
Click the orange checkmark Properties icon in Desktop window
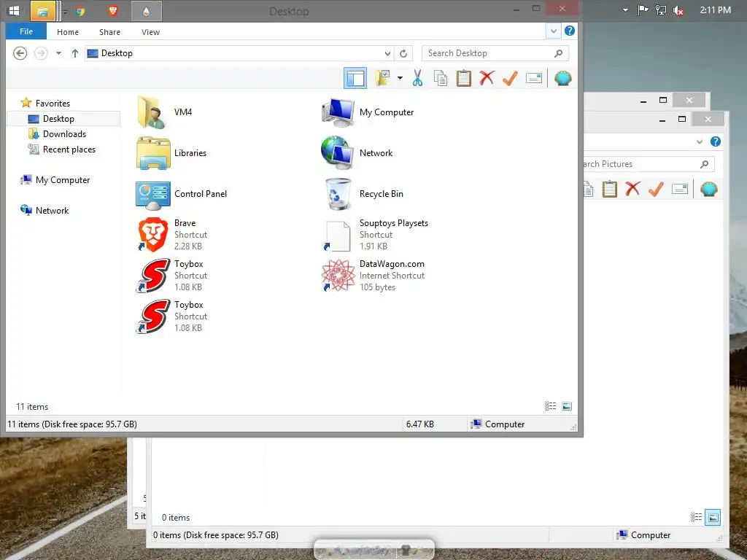(510, 78)
